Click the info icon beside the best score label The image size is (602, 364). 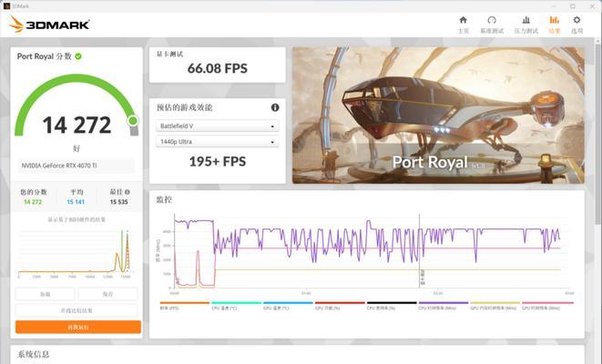point(128,192)
